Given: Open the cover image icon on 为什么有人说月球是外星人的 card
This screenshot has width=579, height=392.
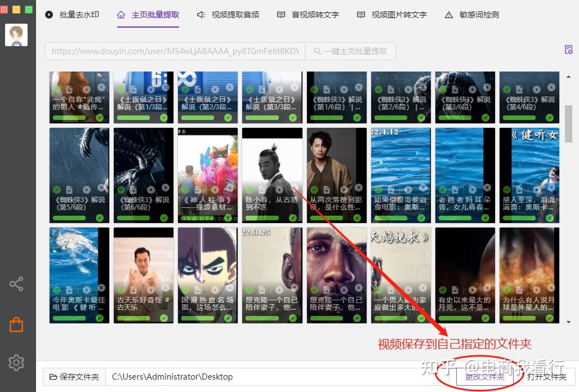Looking at the screenshot, I should (519, 290).
